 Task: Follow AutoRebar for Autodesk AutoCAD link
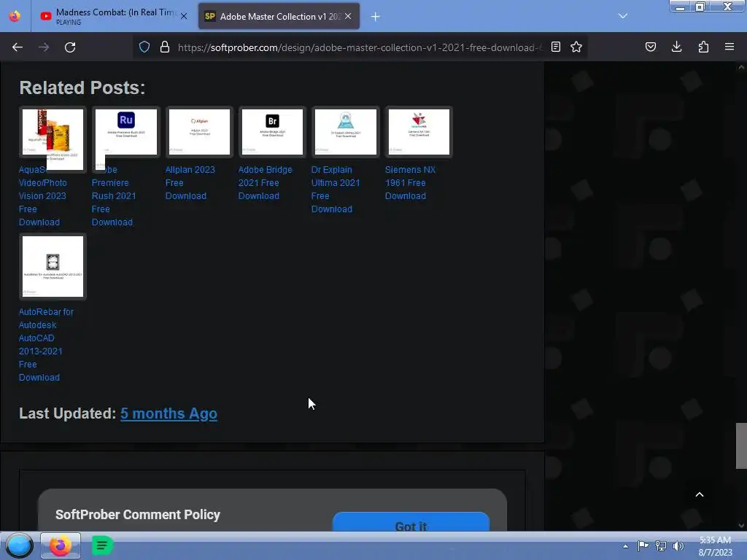click(x=46, y=344)
